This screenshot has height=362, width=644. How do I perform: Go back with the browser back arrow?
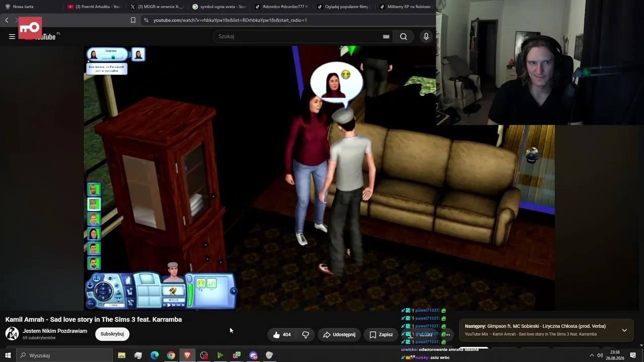(x=7, y=20)
